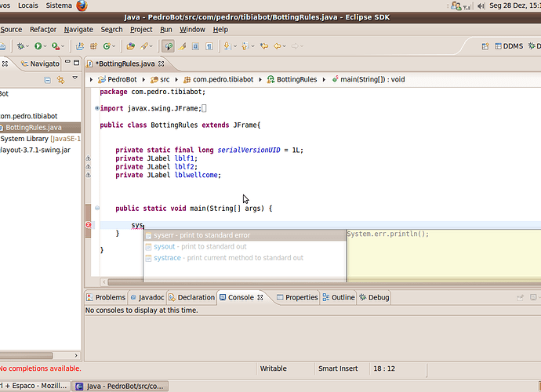Viewport: 541px width, 392px height.
Task: Click Collapse All in Package Explorer
Action: point(48,80)
